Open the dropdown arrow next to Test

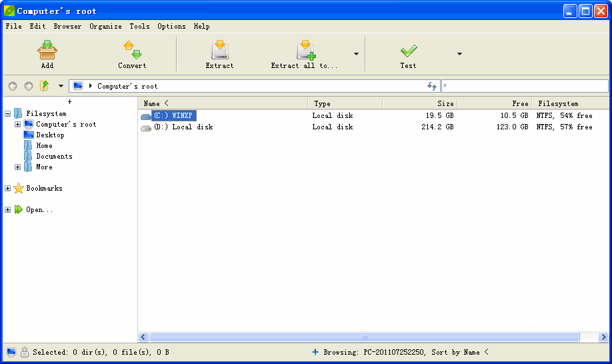click(459, 54)
